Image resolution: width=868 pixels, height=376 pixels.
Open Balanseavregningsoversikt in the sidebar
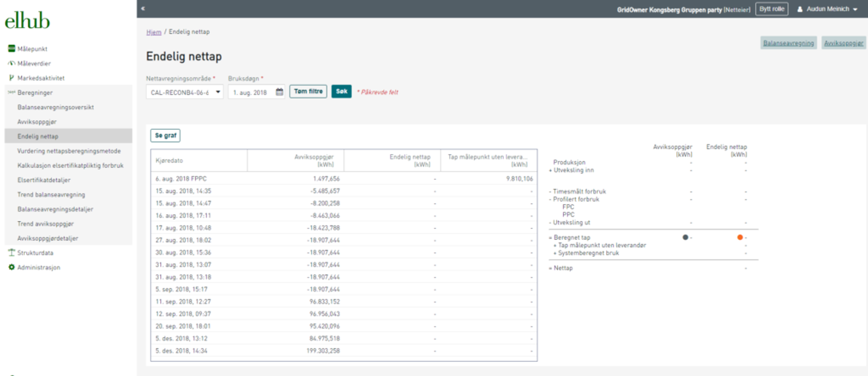[55, 107]
